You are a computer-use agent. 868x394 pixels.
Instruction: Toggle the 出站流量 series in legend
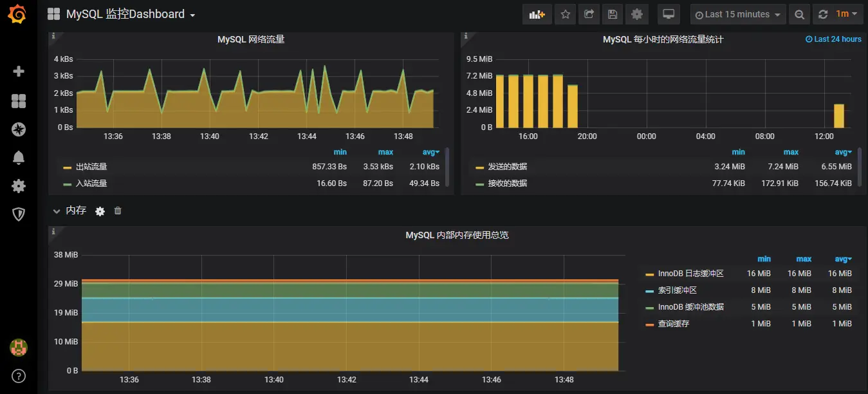91,167
